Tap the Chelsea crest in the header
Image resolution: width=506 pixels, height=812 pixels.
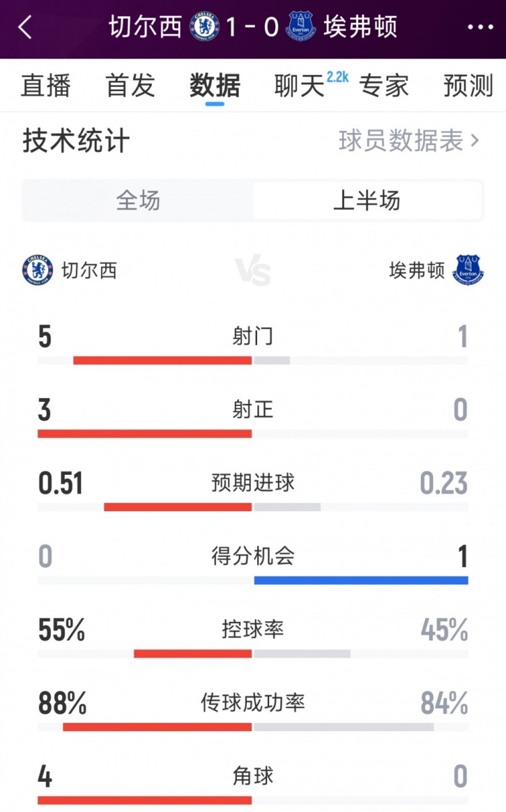point(204,27)
